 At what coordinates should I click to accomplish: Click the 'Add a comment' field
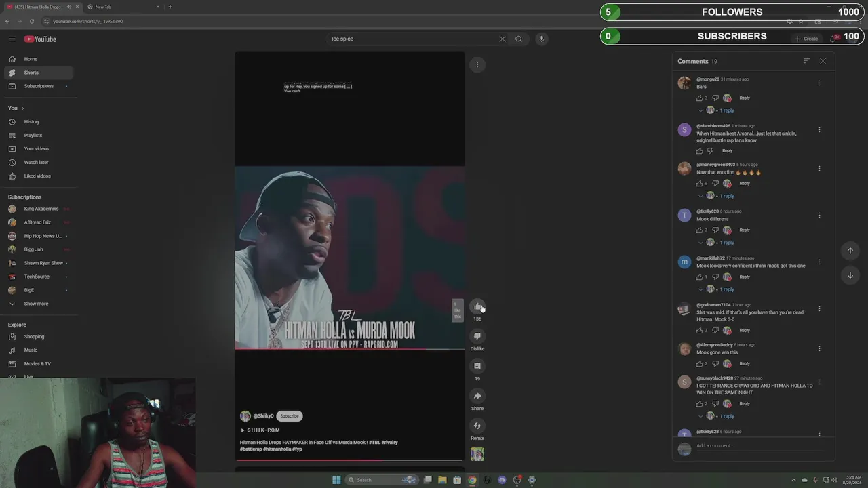coord(761,446)
